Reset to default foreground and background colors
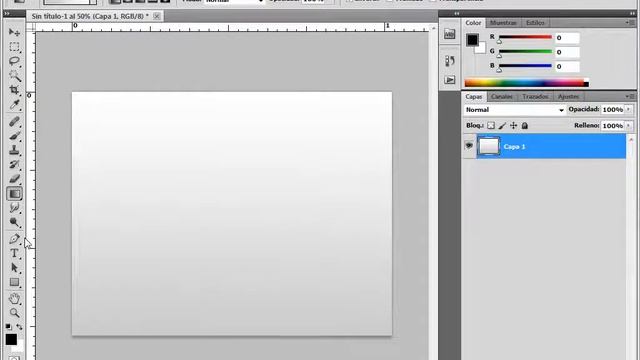Image resolution: width=640 pixels, height=360 pixels. (8, 327)
